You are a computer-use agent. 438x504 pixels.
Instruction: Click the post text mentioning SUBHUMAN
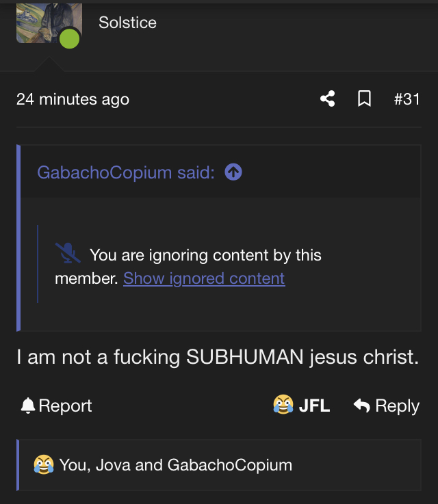coord(218,356)
